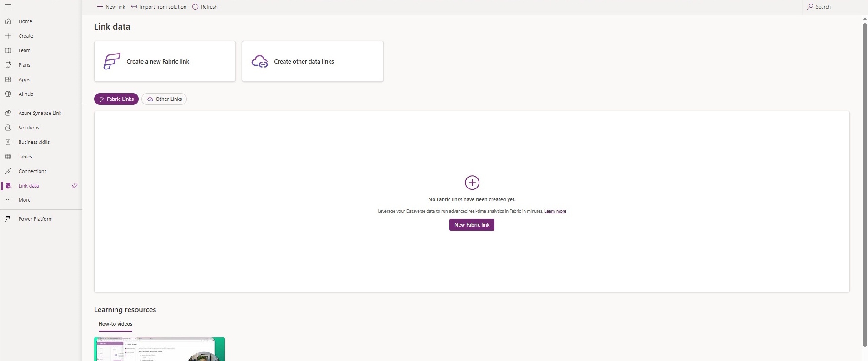Click the Refresh circular arrow icon
The image size is (868, 361).
coord(195,7)
